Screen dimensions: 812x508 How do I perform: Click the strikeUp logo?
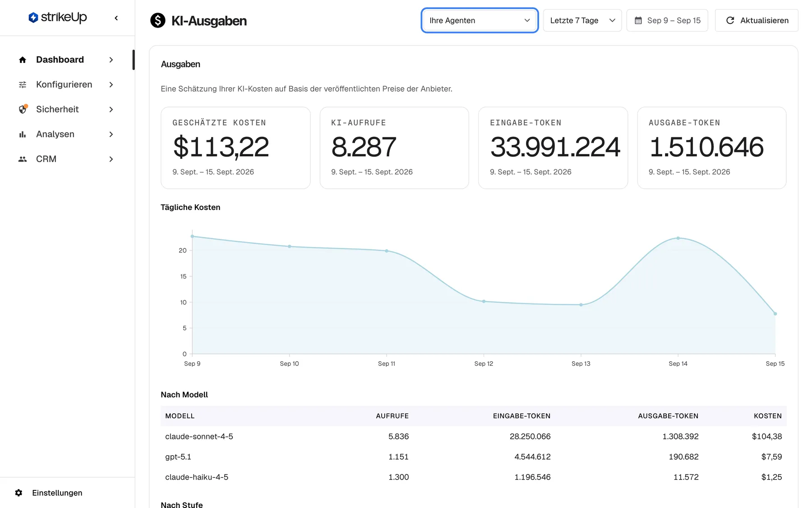tap(57, 18)
